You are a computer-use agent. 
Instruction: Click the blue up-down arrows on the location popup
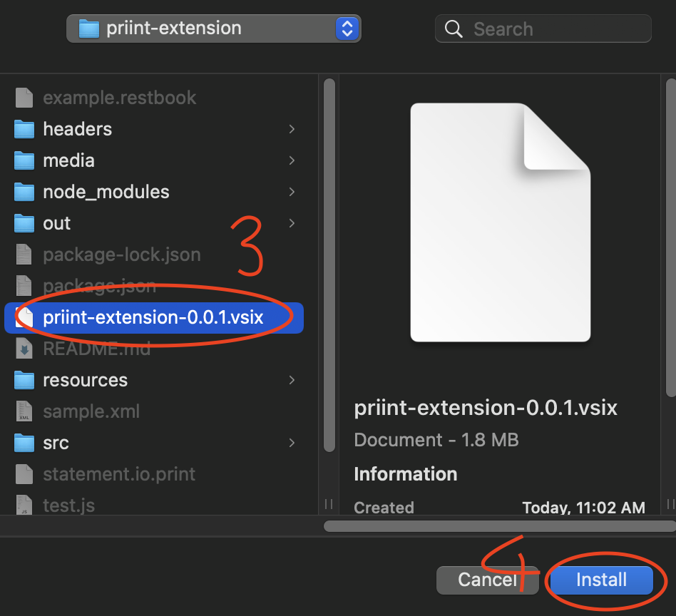(347, 29)
